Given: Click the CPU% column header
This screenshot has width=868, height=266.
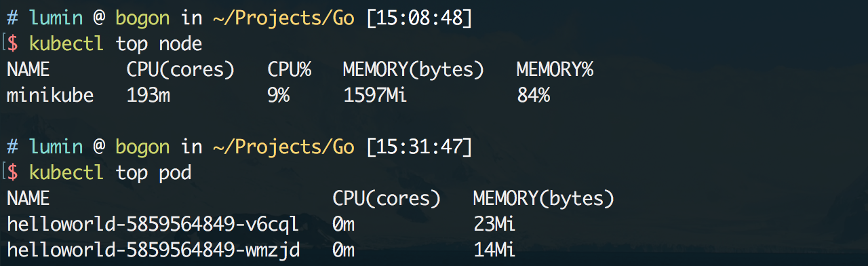Looking at the screenshot, I should pos(290,70).
